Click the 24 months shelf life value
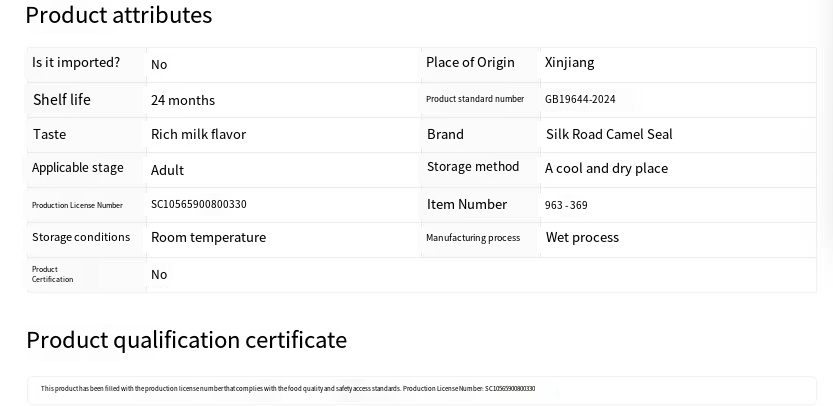Image resolution: width=833 pixels, height=406 pixels. coord(183,100)
